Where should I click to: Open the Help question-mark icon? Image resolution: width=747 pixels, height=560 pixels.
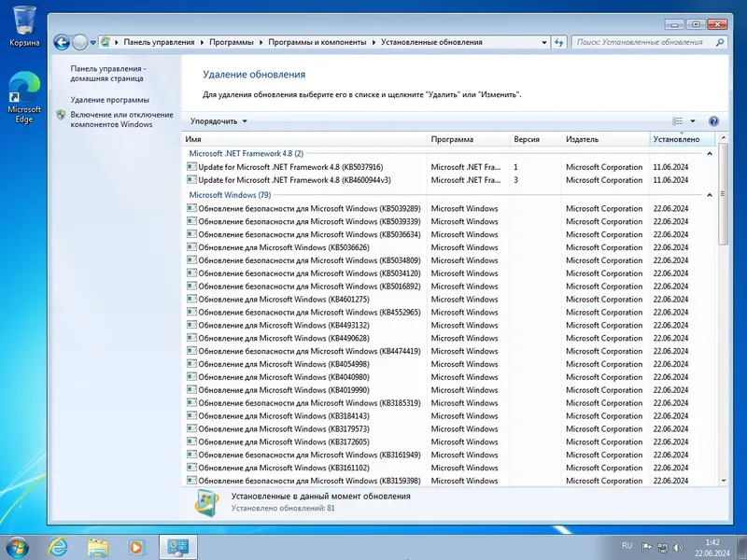(x=713, y=120)
